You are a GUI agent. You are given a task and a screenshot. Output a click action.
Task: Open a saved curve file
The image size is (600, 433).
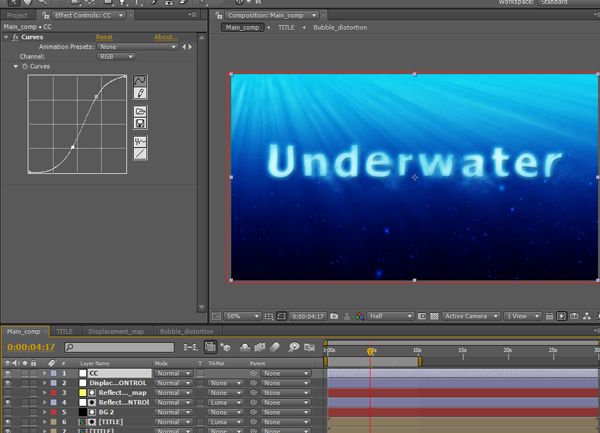[140, 111]
